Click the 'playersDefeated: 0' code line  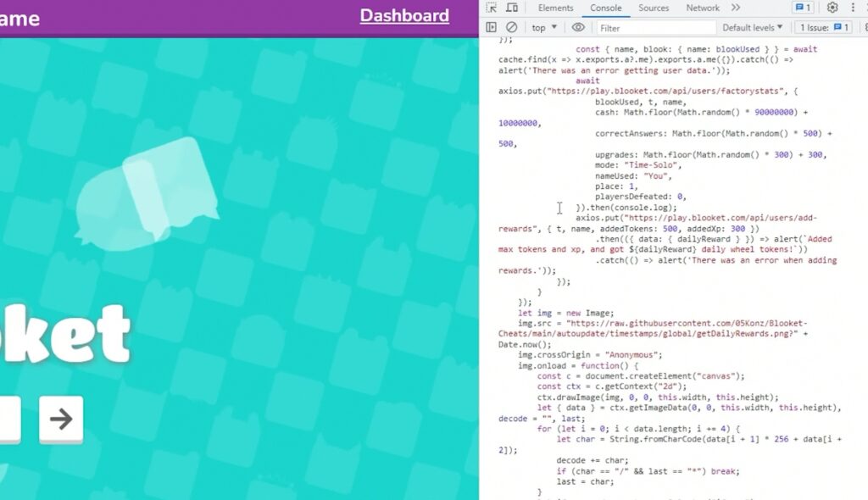coord(641,197)
